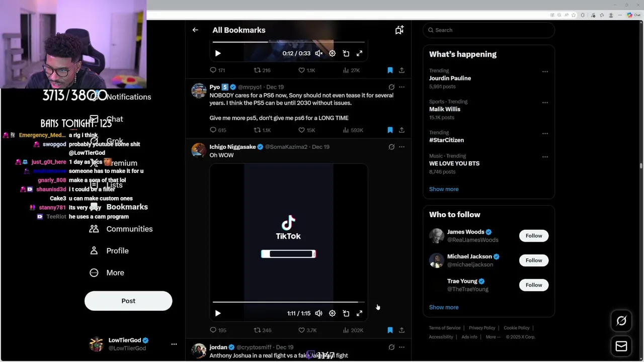Screen dimensions: 644x362
Task: Repost the post with 216 reposts
Action: (262, 70)
